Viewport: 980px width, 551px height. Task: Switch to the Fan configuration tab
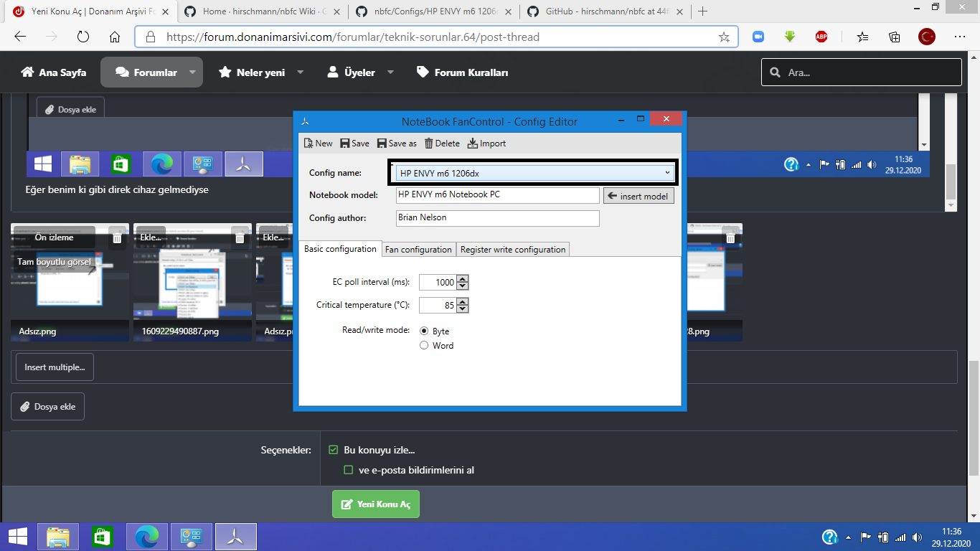click(419, 250)
